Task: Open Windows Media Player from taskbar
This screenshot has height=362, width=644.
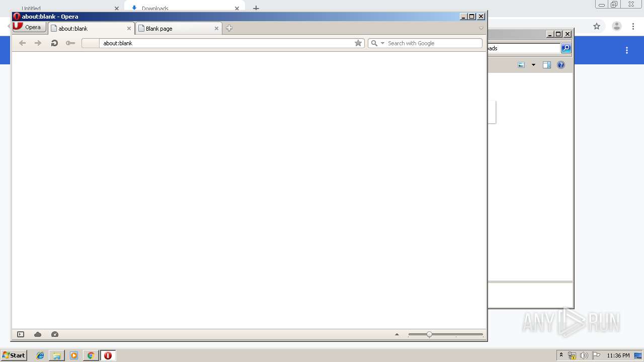Action: click(74, 355)
